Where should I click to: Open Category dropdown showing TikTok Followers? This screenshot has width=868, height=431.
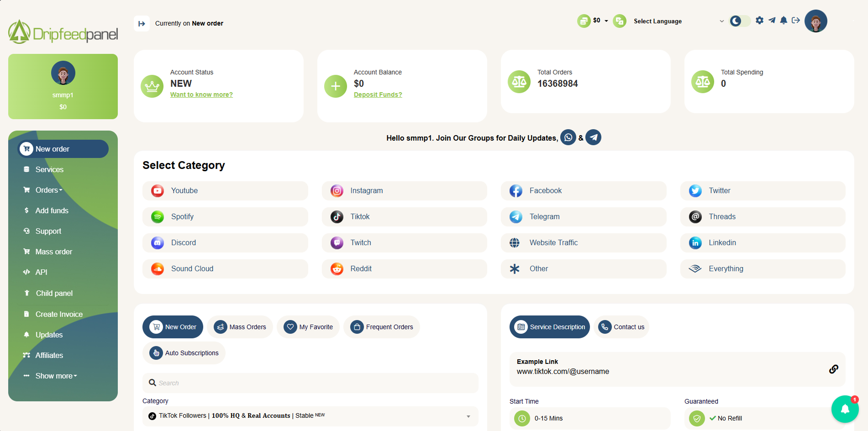click(x=310, y=416)
